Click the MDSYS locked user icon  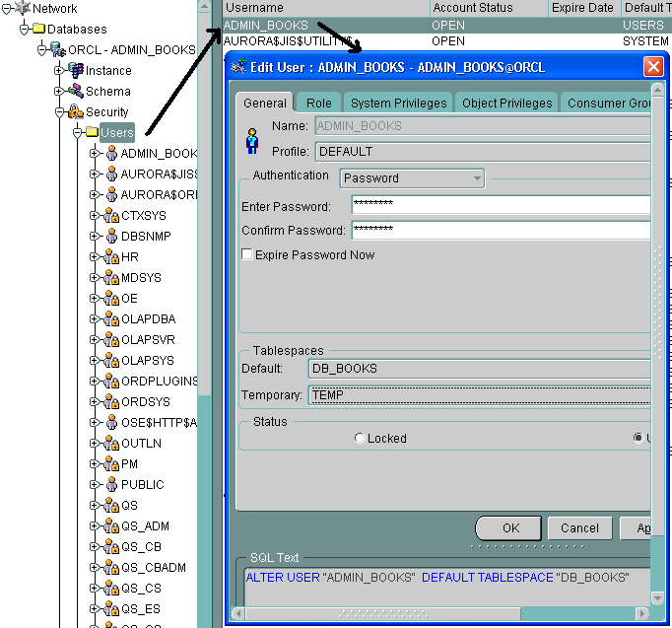(111, 277)
